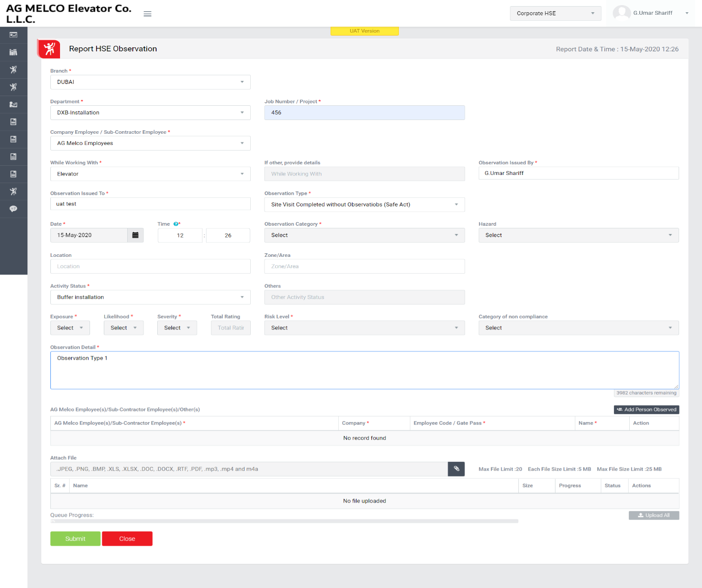Click the Observation Detail text area

pos(365,370)
